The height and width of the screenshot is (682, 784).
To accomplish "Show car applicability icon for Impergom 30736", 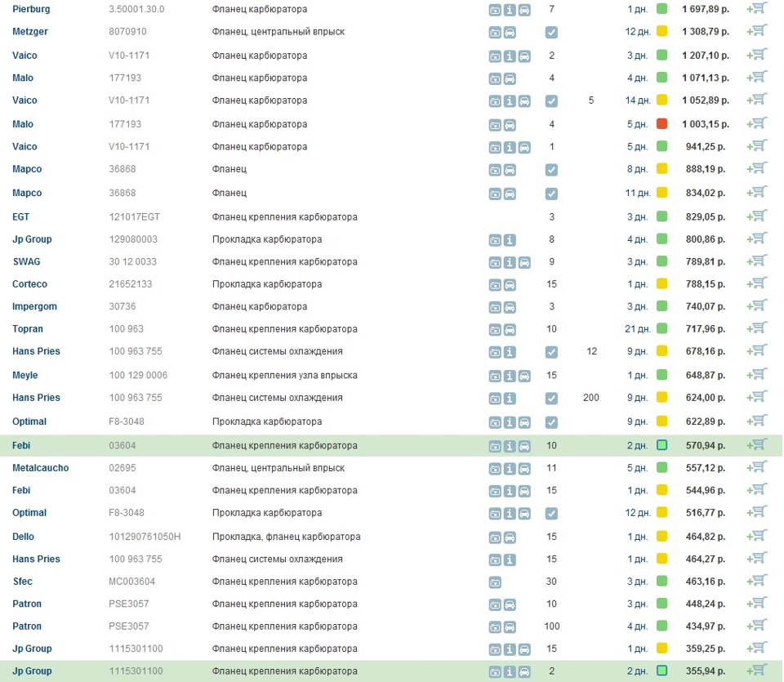I will [x=510, y=307].
